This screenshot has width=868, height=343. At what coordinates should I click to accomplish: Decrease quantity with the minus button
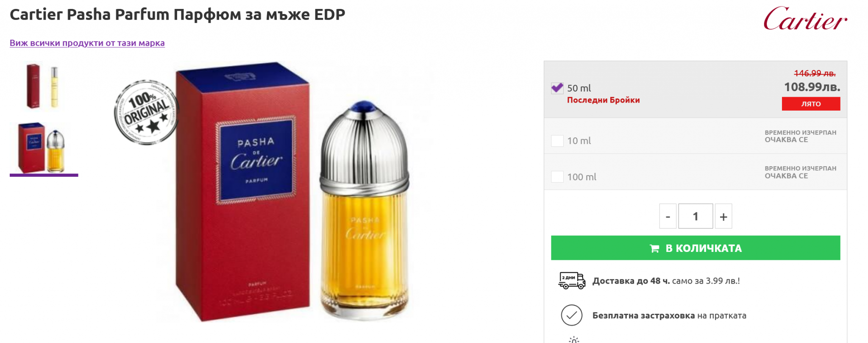pos(668,216)
